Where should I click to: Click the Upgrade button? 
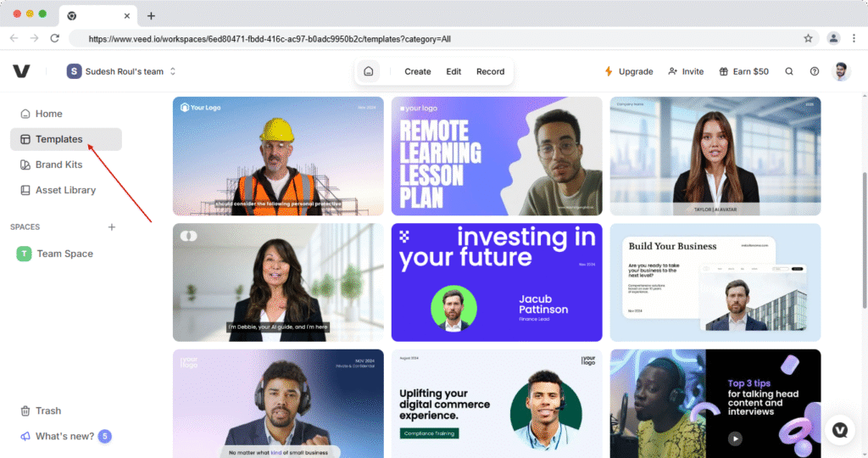pyautogui.click(x=629, y=71)
